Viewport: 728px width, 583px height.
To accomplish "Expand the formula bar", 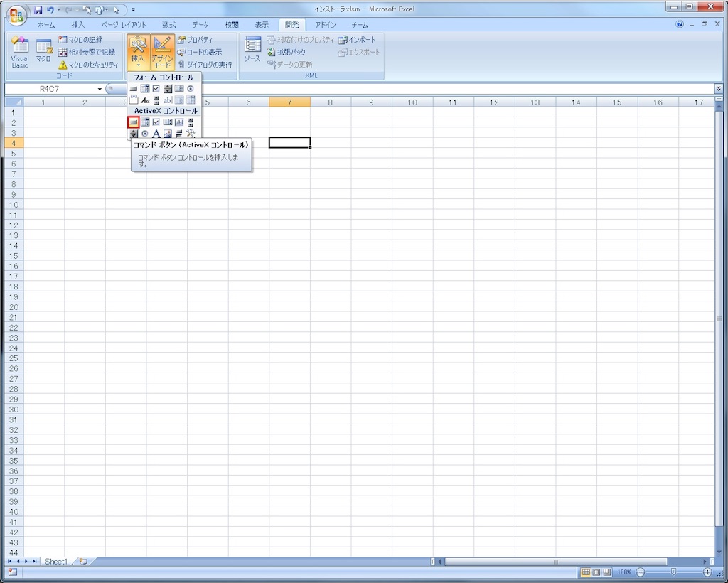I will (x=719, y=88).
